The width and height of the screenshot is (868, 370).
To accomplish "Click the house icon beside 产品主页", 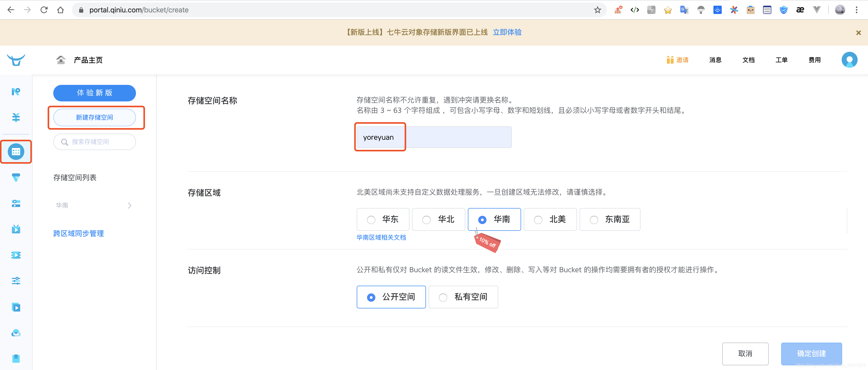I will (x=61, y=60).
